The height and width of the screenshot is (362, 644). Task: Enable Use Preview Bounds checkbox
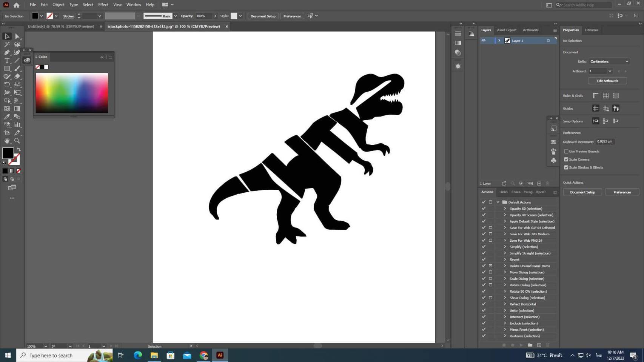[566, 151]
